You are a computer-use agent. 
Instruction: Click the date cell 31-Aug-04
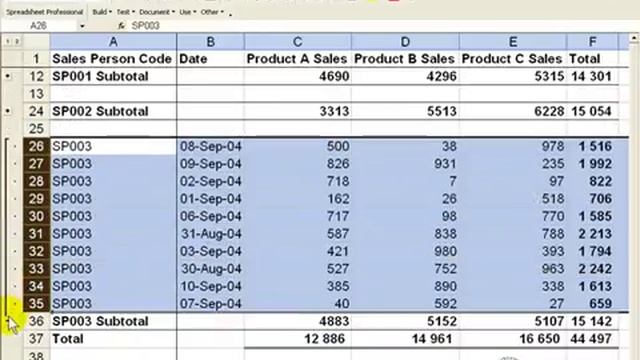[x=211, y=234]
